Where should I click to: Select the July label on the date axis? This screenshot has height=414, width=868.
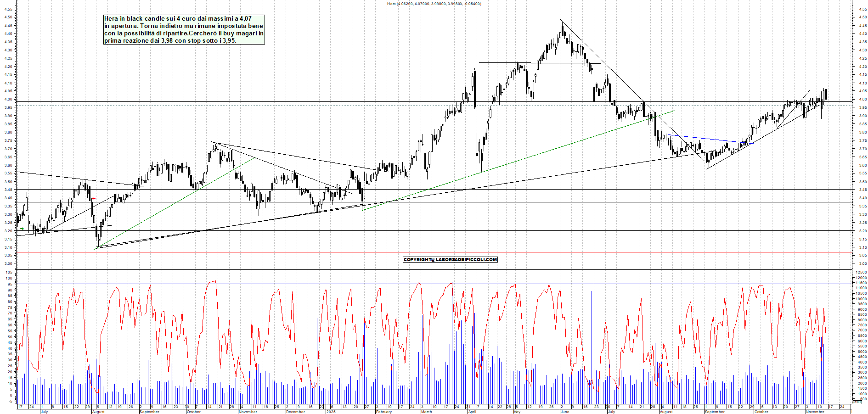(45, 412)
